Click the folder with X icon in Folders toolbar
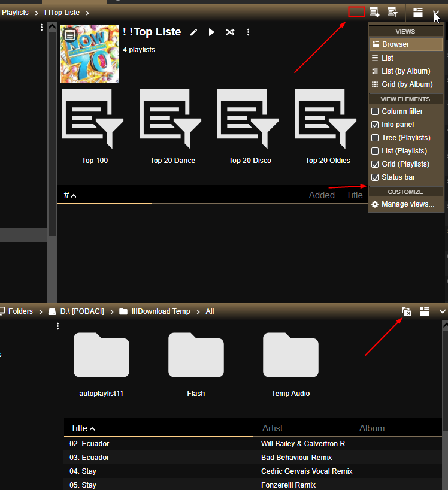The width and height of the screenshot is (448, 490). coord(406,311)
